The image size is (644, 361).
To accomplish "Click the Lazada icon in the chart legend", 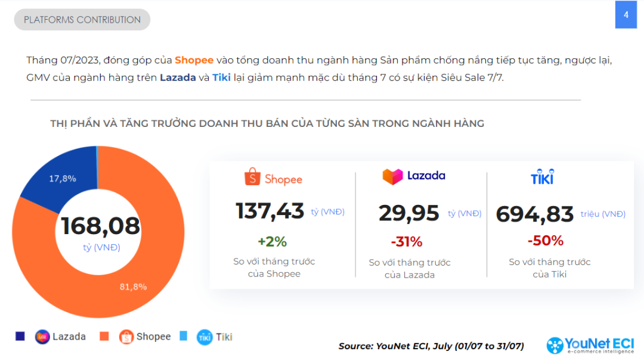I will (x=42, y=337).
